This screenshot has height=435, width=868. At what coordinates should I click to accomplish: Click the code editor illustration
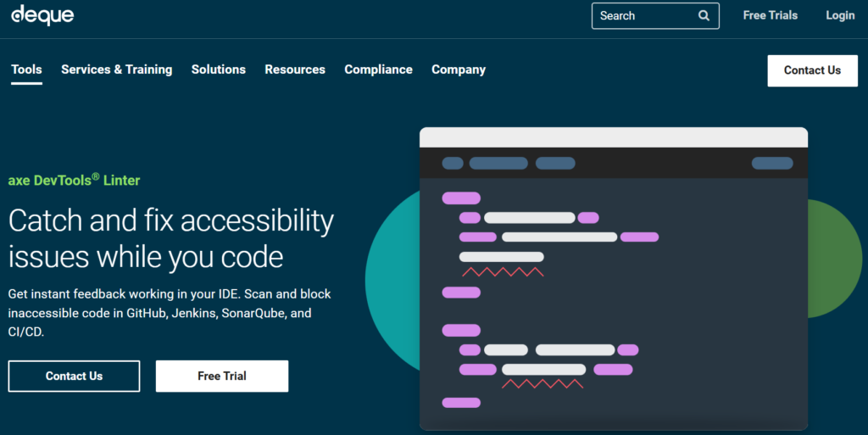pos(614,278)
